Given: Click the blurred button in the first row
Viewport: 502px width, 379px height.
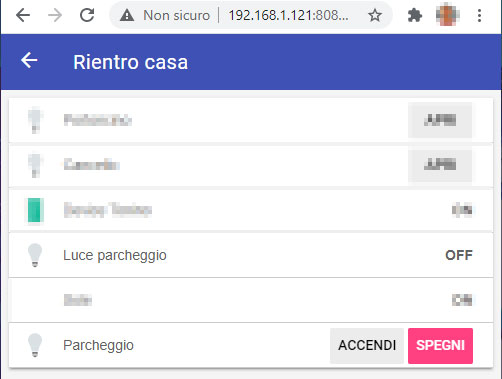Looking at the screenshot, I should pos(440,120).
